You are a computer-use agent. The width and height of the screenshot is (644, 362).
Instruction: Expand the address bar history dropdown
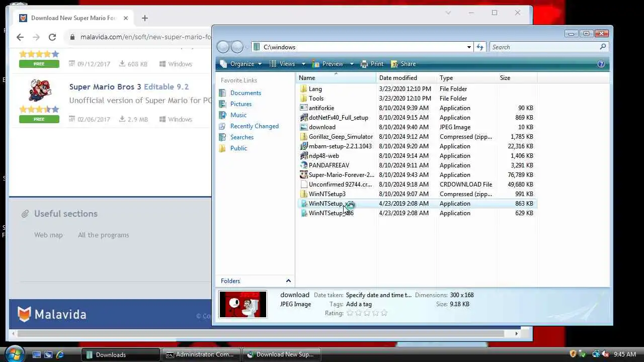click(469, 47)
